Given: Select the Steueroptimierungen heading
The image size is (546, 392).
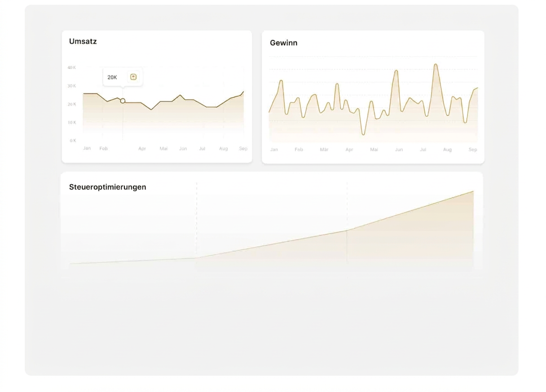Looking at the screenshot, I should (108, 187).
